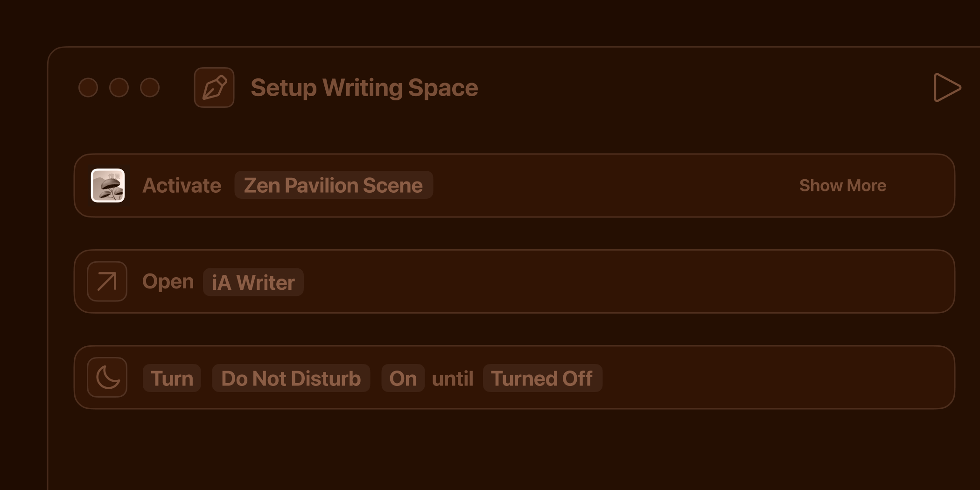Change the Turned Off duration option
The height and width of the screenshot is (490, 980).
pyautogui.click(x=542, y=378)
